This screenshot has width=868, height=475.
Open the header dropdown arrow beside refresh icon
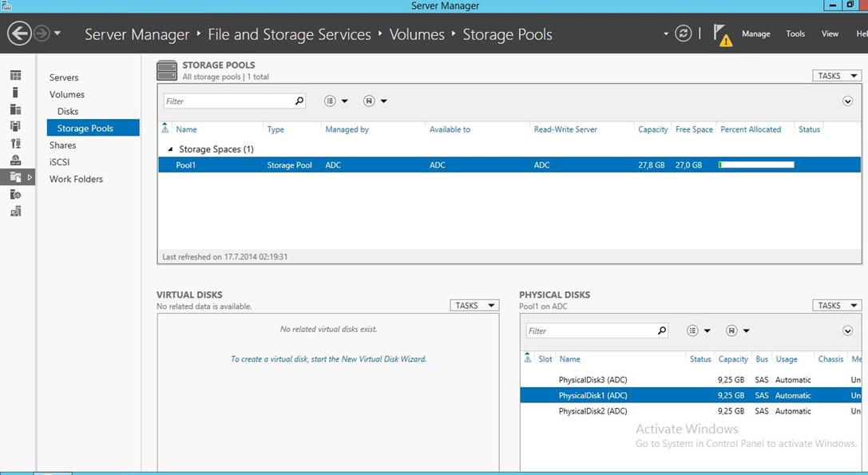coord(665,34)
